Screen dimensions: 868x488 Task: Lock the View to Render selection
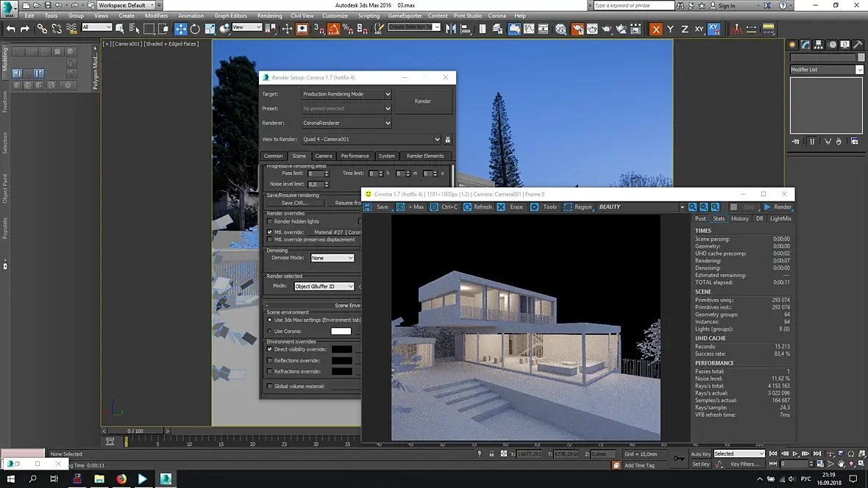448,140
